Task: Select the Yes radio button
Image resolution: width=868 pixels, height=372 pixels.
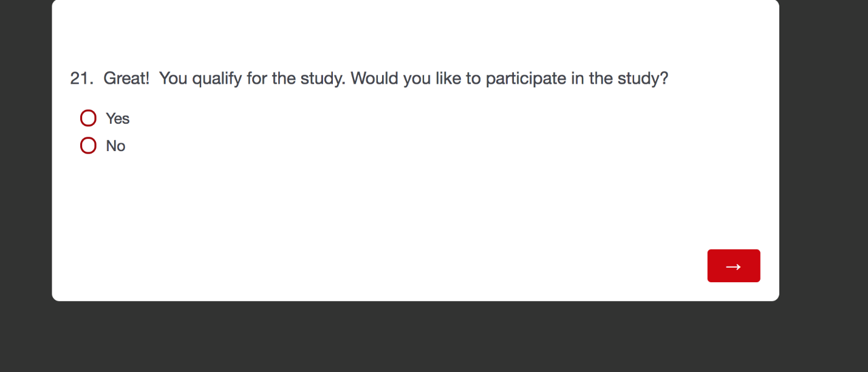Action: (x=88, y=118)
